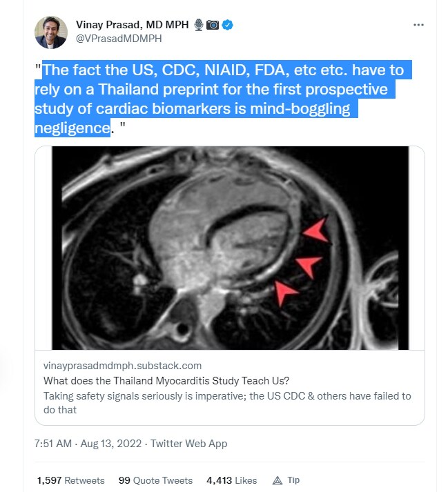
Task: Click the microphone emoji beside the name
Action: [199, 26]
